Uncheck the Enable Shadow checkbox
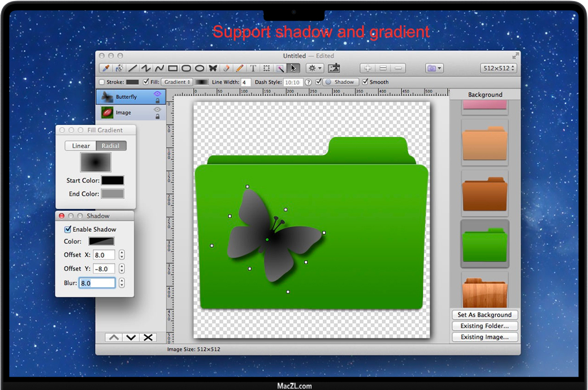The height and width of the screenshot is (390, 588). pos(68,229)
